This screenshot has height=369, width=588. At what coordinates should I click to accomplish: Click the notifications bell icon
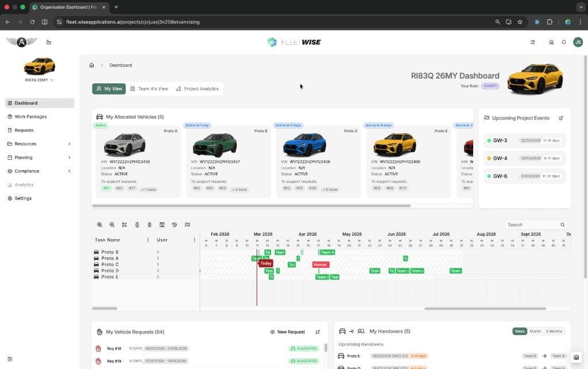pos(564,42)
